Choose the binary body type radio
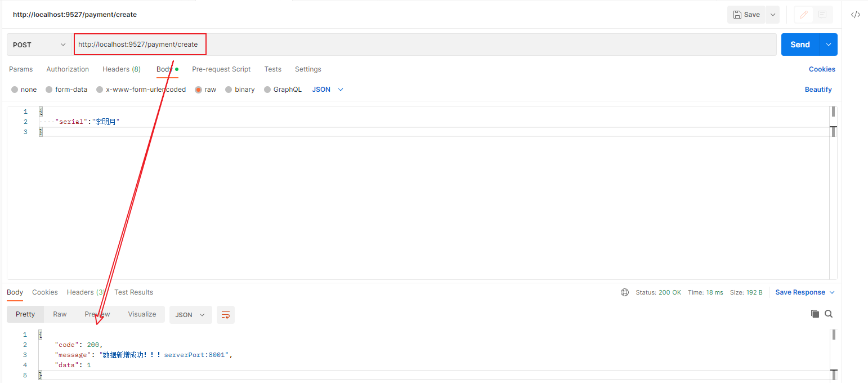 click(229, 90)
